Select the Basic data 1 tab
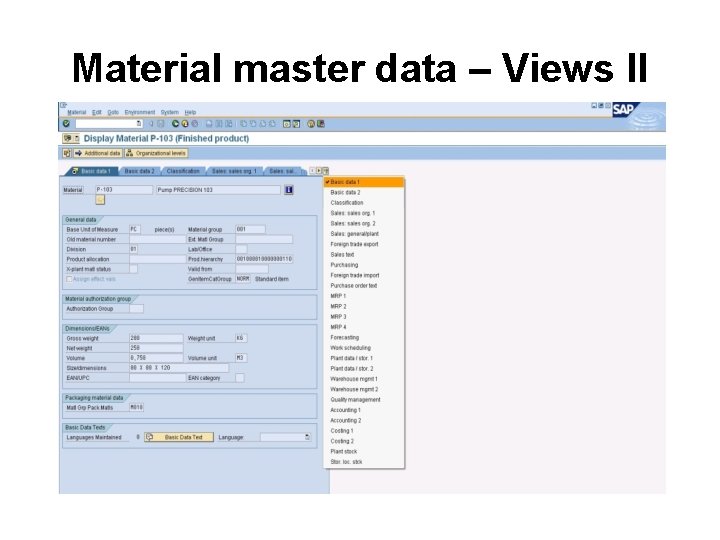Screen dimensions: 720x540 (92, 171)
